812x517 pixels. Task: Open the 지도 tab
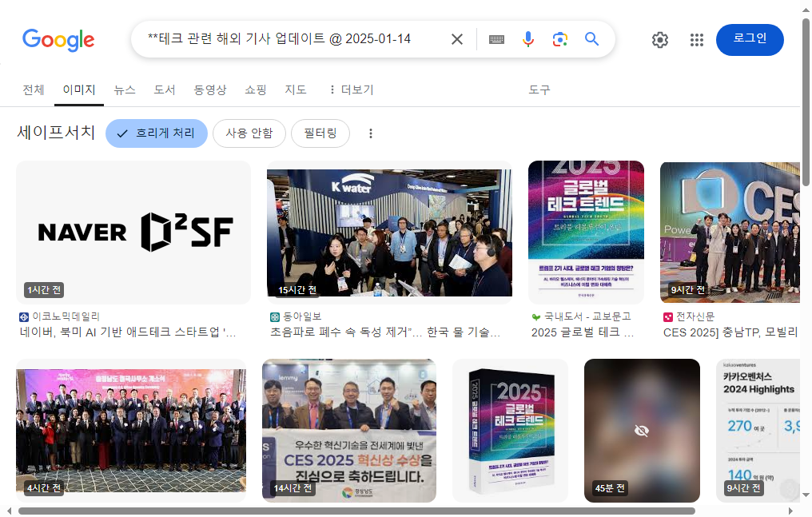tap(296, 90)
